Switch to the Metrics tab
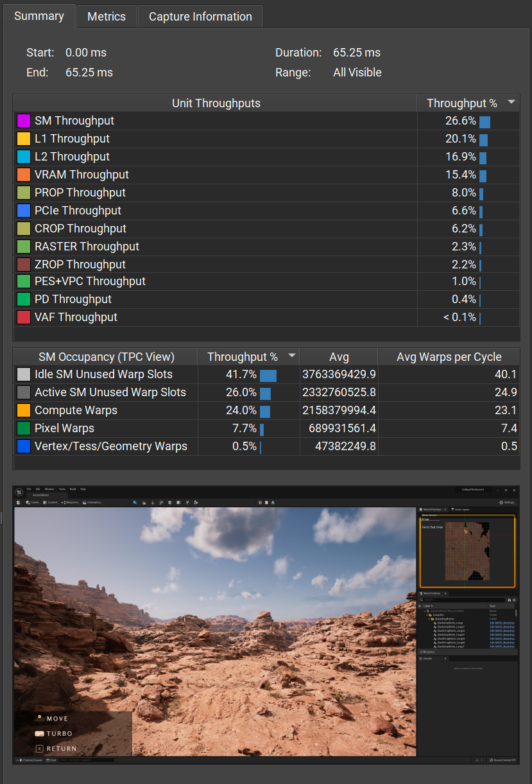 pyautogui.click(x=107, y=17)
